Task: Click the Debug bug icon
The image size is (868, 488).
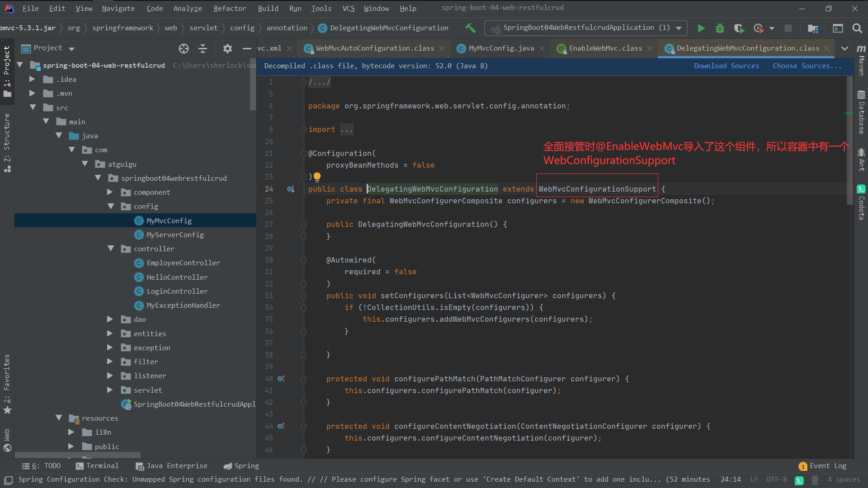Action: pos(720,28)
